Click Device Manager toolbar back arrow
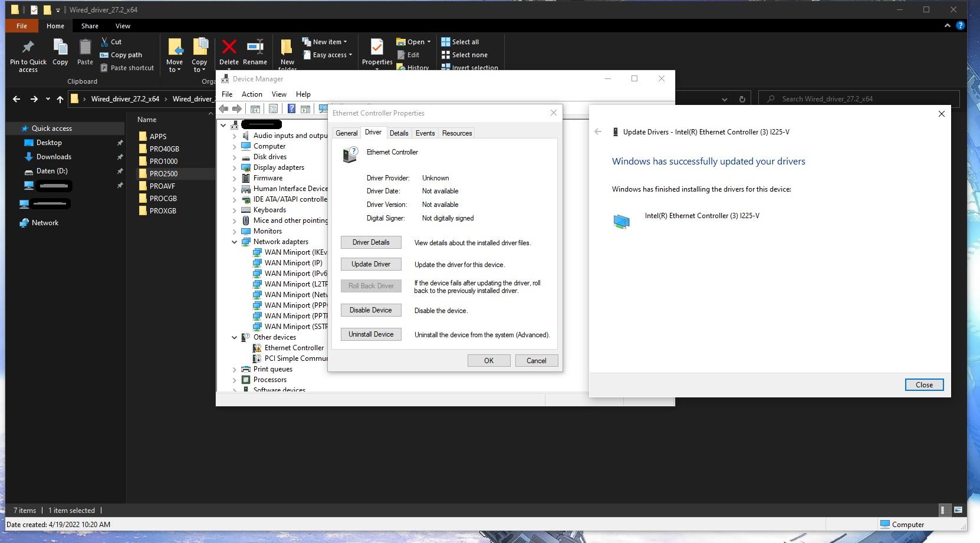The image size is (980, 543). click(x=223, y=108)
